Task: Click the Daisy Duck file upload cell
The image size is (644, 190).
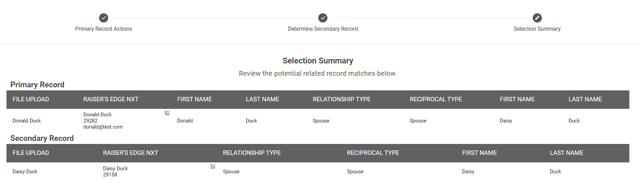Action: pos(25,172)
